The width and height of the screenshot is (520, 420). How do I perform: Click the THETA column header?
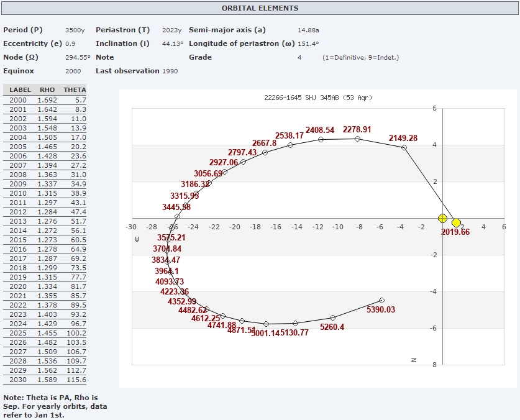75,90
